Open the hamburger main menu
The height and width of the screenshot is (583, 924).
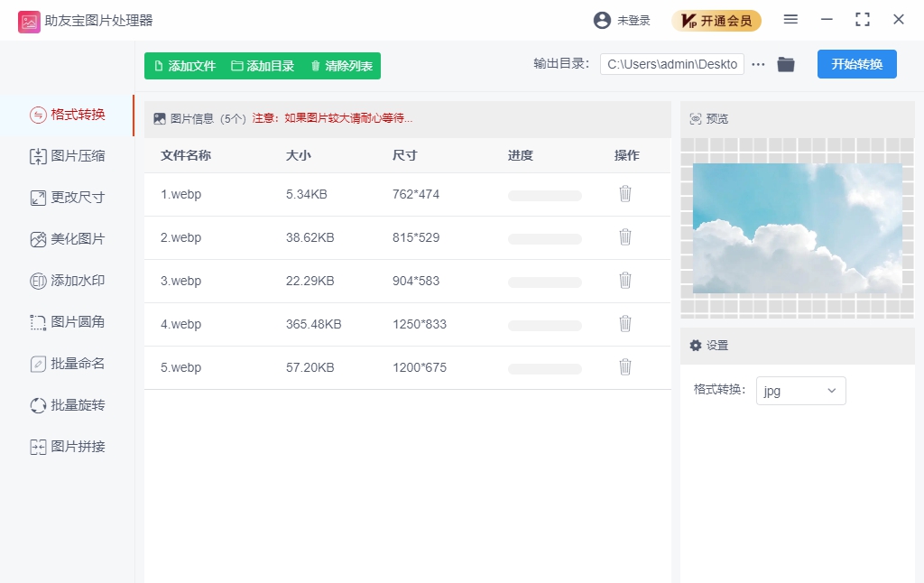pyautogui.click(x=790, y=20)
